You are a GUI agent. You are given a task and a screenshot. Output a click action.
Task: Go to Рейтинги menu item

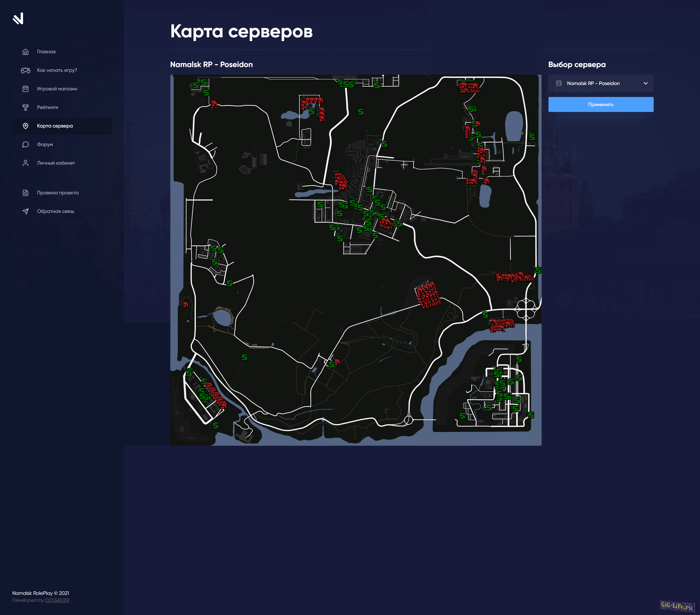click(48, 108)
